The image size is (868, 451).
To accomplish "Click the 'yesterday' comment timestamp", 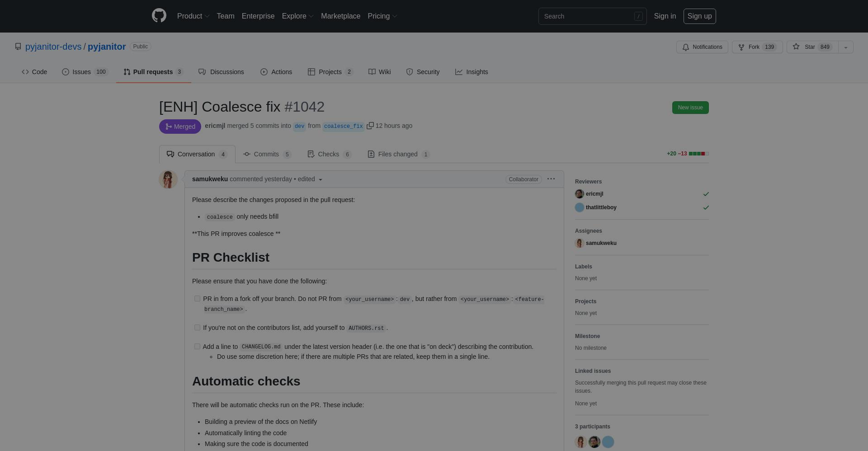I will [278, 179].
